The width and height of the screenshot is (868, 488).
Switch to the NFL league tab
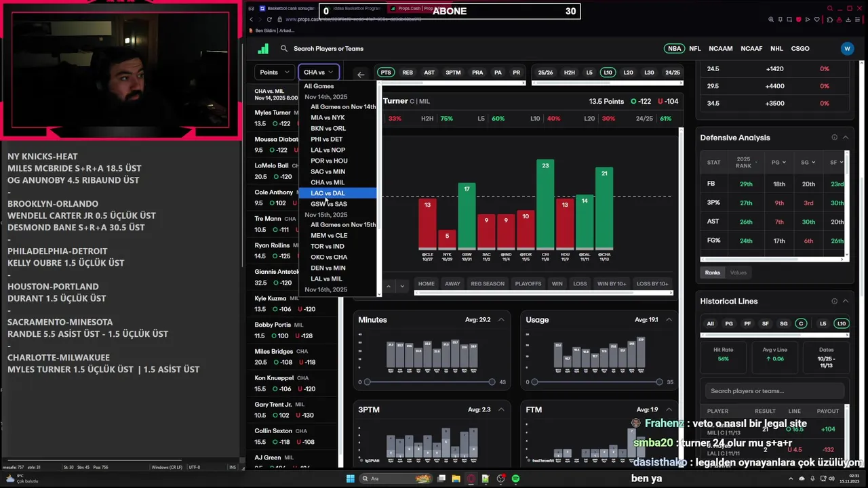click(x=695, y=49)
